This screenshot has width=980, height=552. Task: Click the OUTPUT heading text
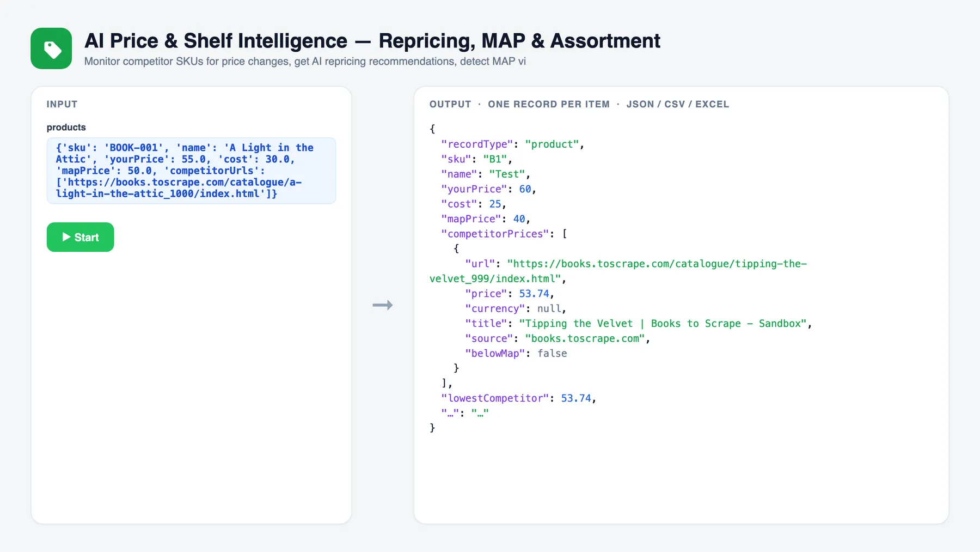450,104
